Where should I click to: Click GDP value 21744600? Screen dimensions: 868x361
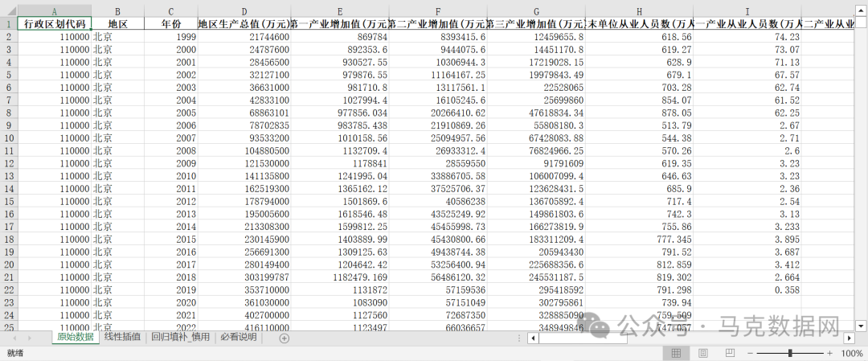[x=244, y=36]
